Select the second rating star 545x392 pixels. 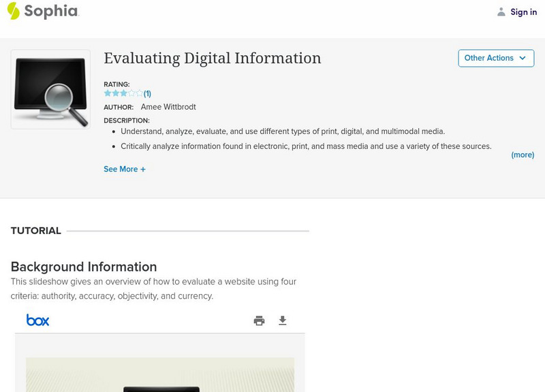[x=116, y=93]
